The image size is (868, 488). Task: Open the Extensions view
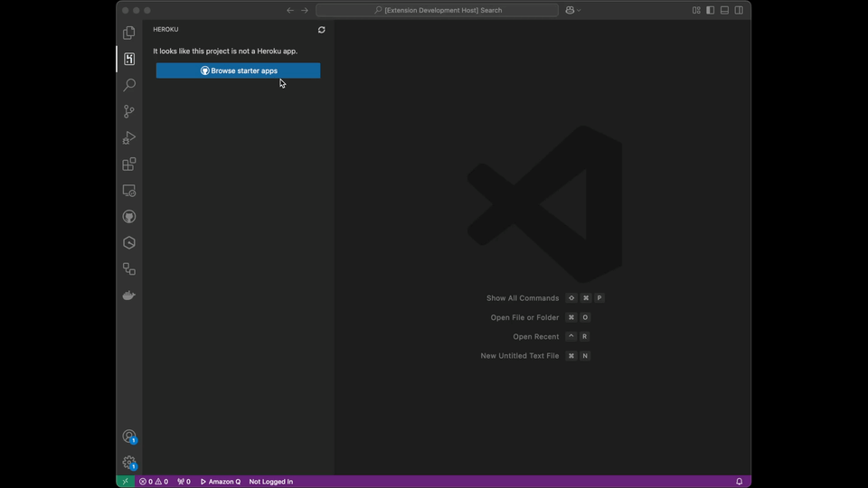pyautogui.click(x=129, y=164)
